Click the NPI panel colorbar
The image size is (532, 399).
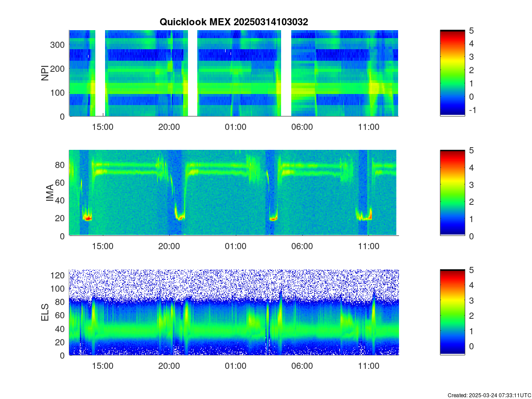(x=452, y=73)
